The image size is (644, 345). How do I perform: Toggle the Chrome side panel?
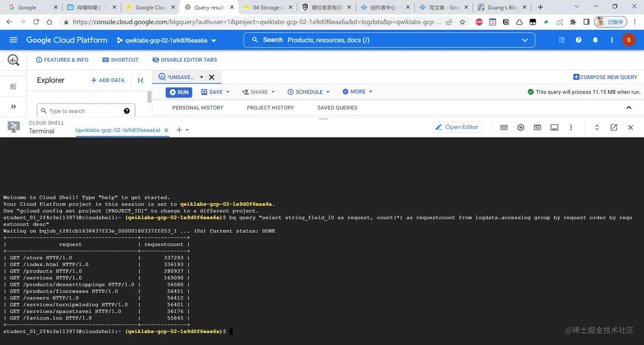[x=586, y=22]
